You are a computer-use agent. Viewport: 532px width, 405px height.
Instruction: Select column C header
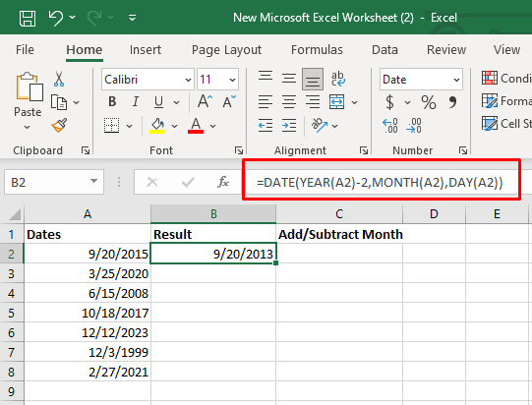pyautogui.click(x=339, y=214)
